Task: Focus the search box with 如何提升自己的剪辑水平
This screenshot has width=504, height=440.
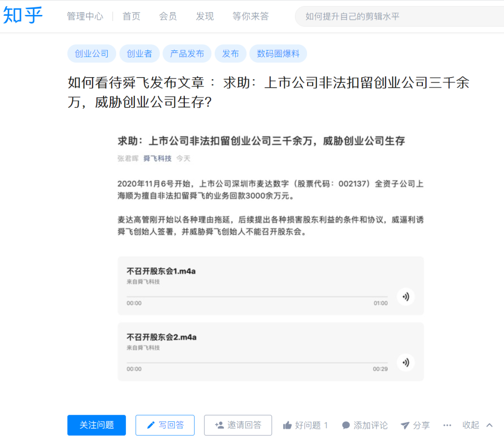Action: (x=399, y=16)
